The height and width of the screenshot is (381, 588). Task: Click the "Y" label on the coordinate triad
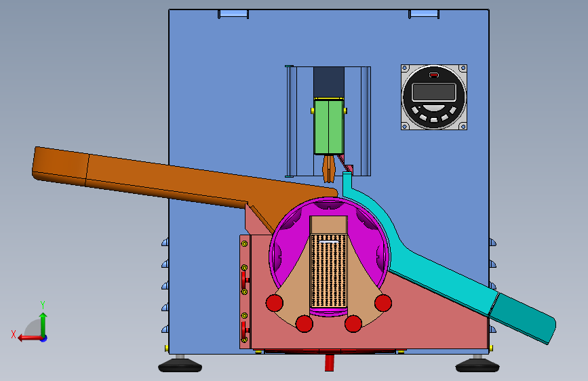click(x=43, y=305)
